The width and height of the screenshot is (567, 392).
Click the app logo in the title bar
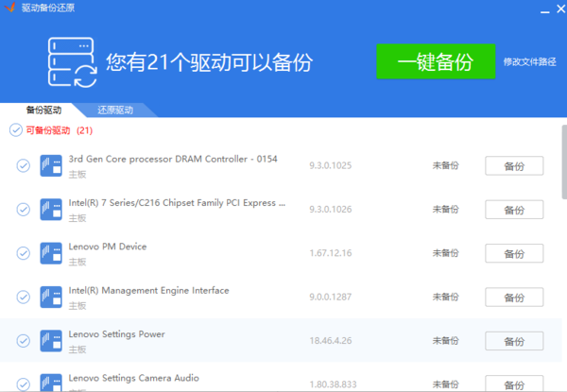click(10, 8)
